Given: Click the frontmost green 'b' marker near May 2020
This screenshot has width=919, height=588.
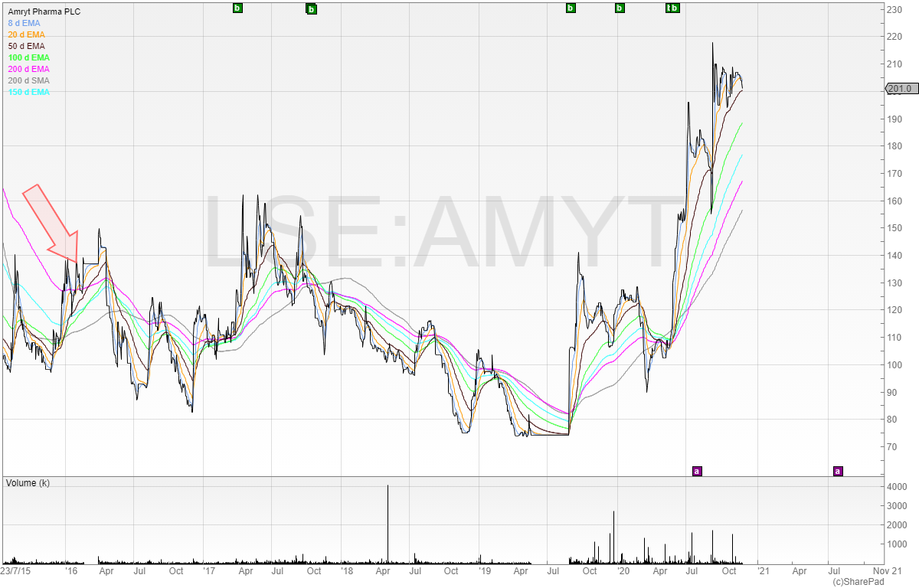Looking at the screenshot, I should [x=675, y=8].
